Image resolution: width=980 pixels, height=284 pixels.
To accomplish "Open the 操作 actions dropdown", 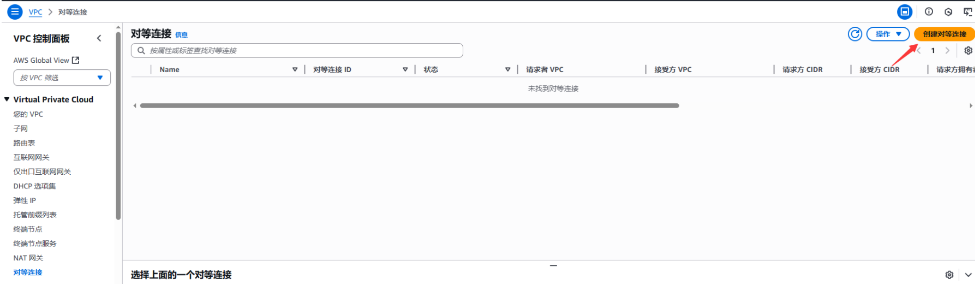I will [x=888, y=34].
